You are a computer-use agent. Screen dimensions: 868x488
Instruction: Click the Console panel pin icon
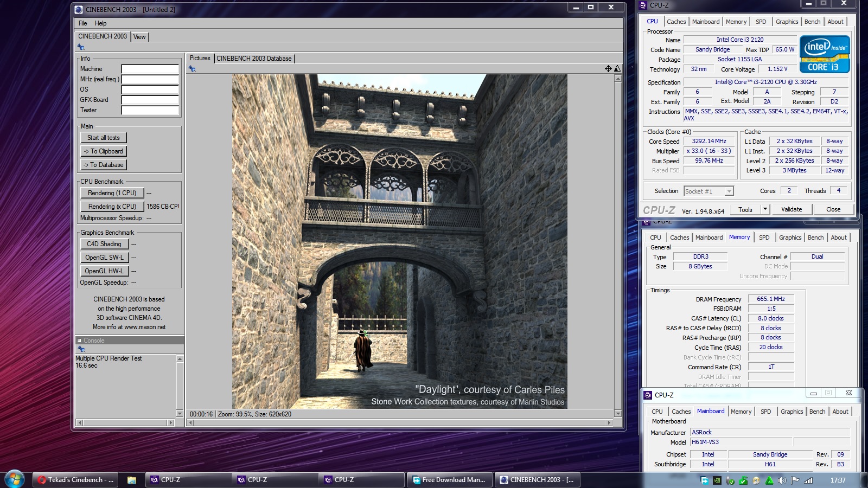point(81,349)
